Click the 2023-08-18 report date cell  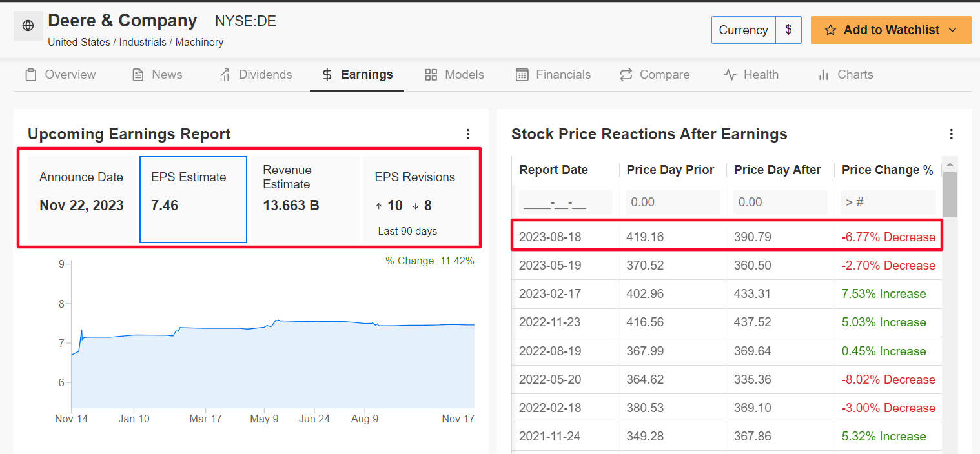coord(550,237)
